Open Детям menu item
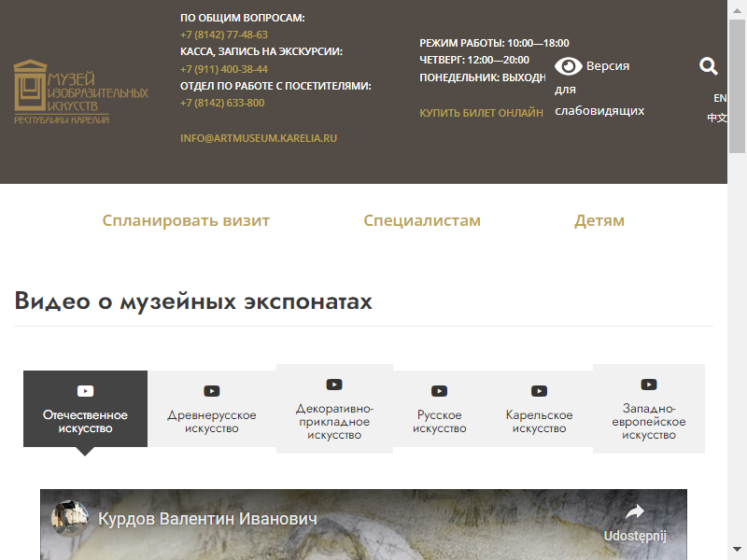The width and height of the screenshot is (747, 560). coord(599,220)
